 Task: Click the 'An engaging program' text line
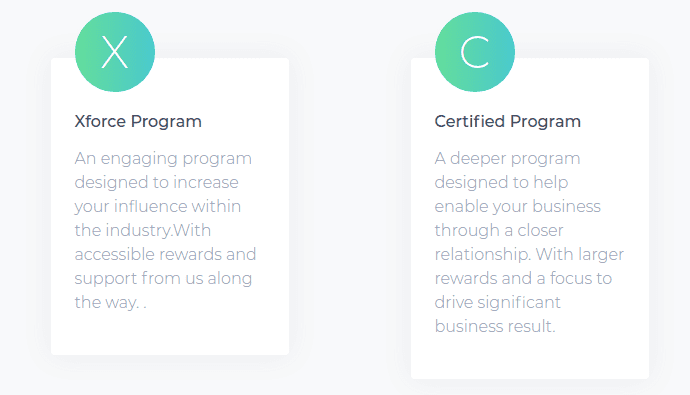coord(163,159)
